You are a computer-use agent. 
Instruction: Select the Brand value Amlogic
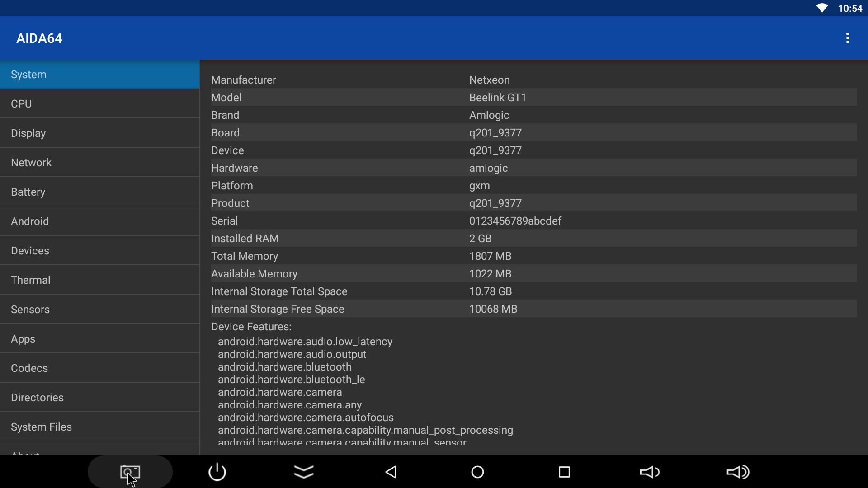(489, 115)
